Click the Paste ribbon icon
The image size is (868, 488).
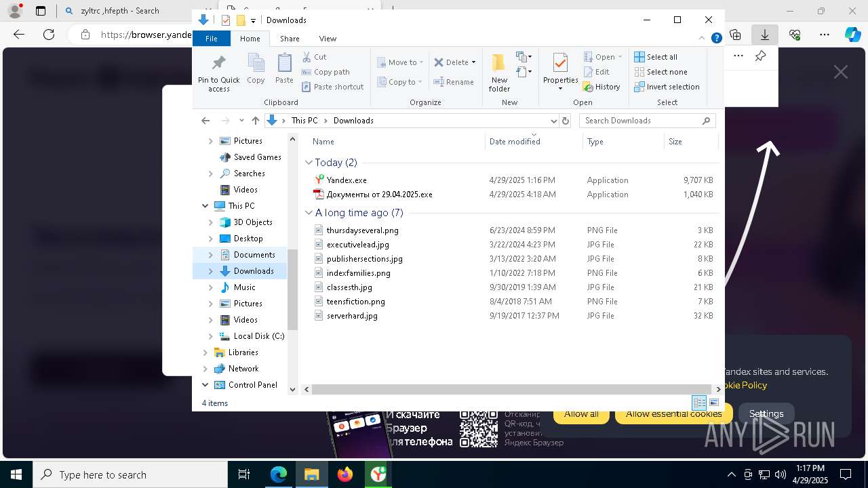[284, 69]
